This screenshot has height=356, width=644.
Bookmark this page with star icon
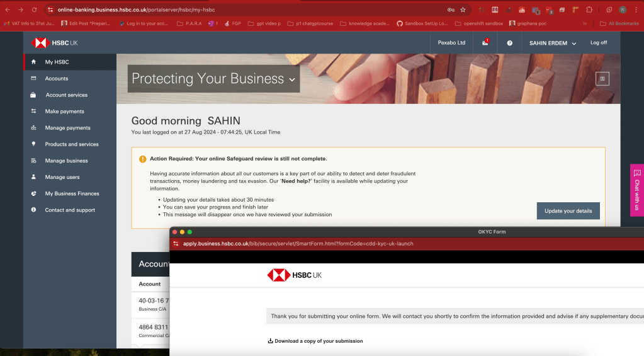point(463,10)
